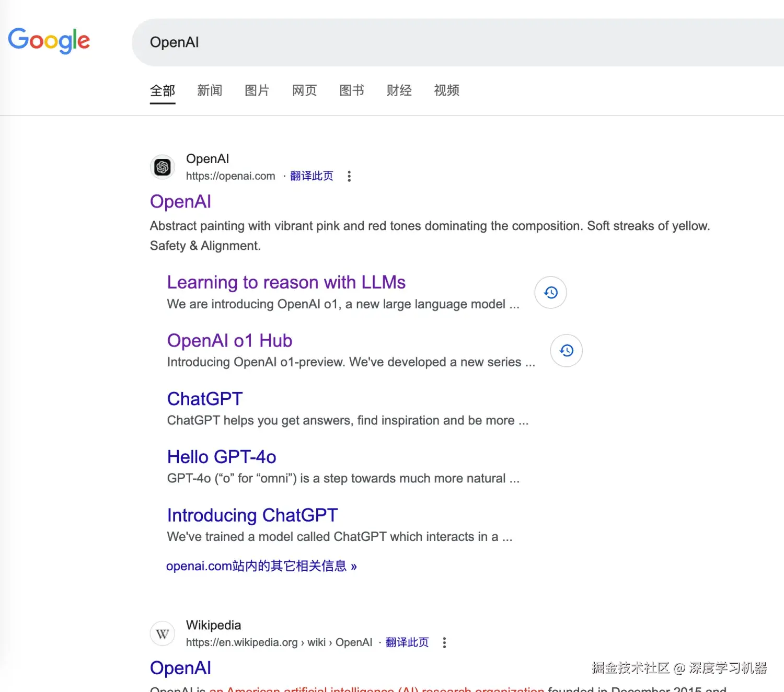Open cached version of OpenAI o1 Hub

click(x=566, y=351)
